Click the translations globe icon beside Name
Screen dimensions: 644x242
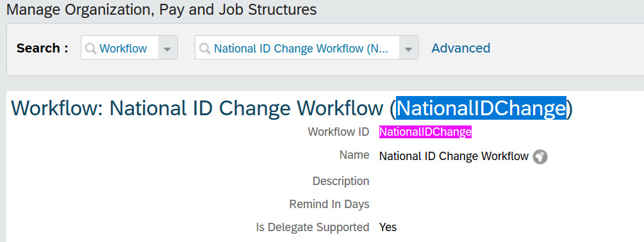(x=540, y=157)
